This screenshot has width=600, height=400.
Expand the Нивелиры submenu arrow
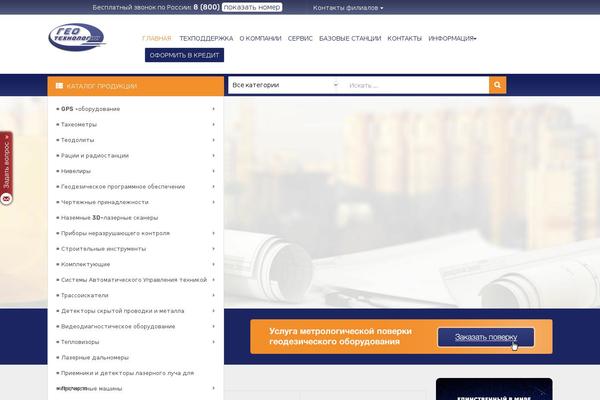point(214,171)
